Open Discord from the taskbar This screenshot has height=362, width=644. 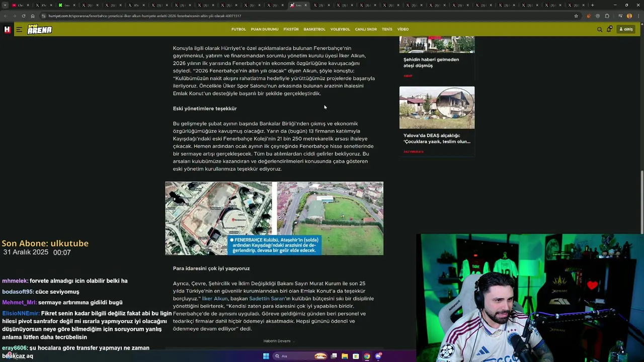point(378,356)
